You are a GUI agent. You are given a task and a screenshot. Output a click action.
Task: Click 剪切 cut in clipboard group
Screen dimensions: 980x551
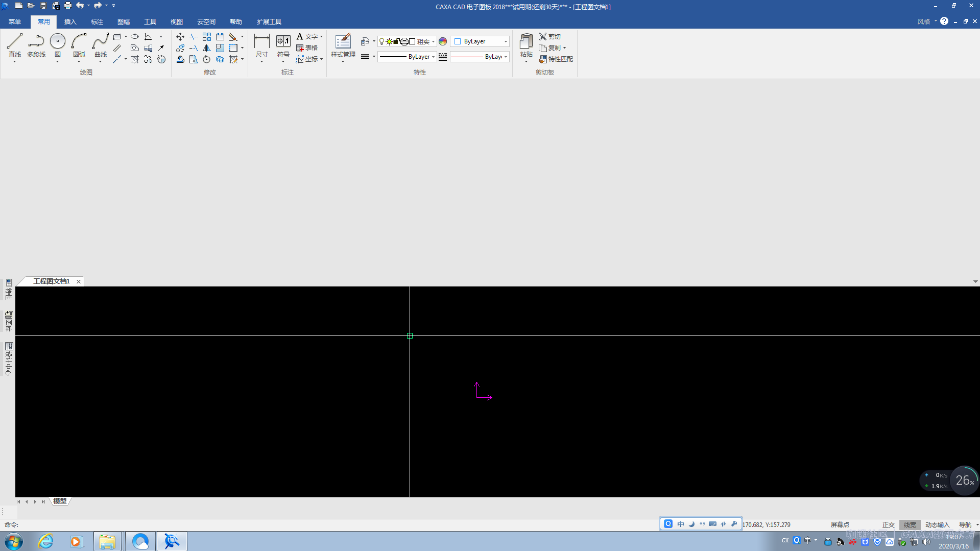pos(550,37)
